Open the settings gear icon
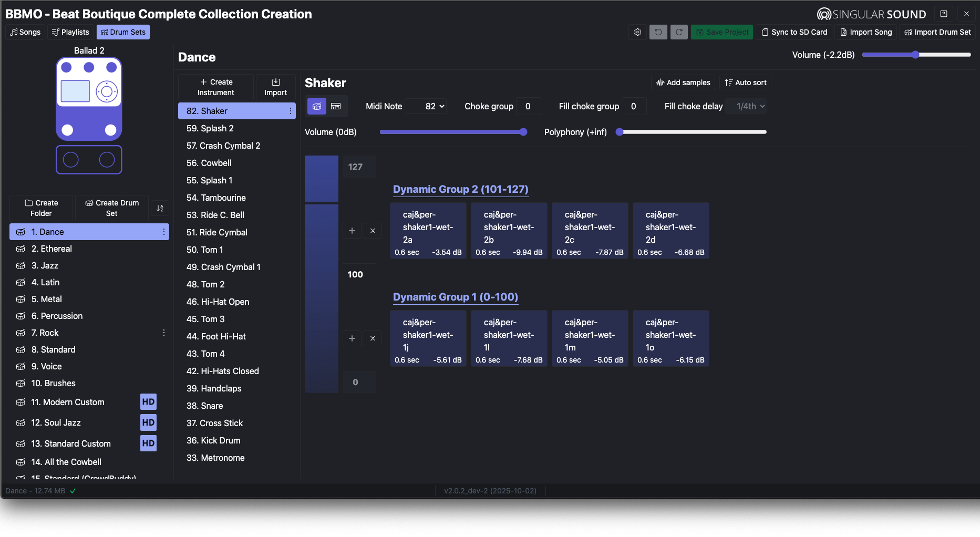 tap(637, 32)
